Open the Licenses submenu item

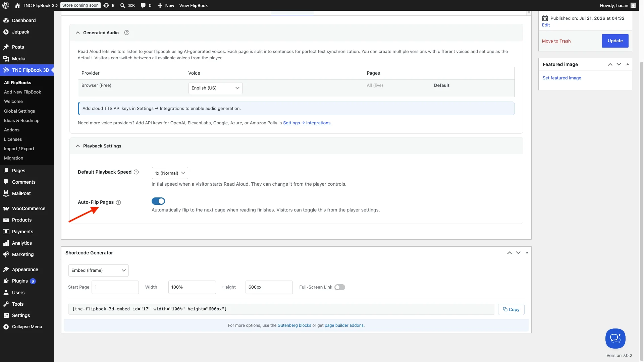point(13,139)
